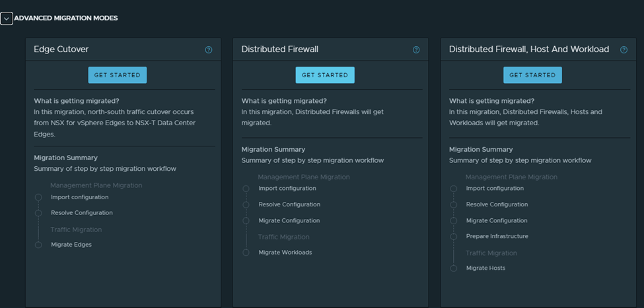
Task: Click Prepare Infrastructure step label
Action: (497, 237)
